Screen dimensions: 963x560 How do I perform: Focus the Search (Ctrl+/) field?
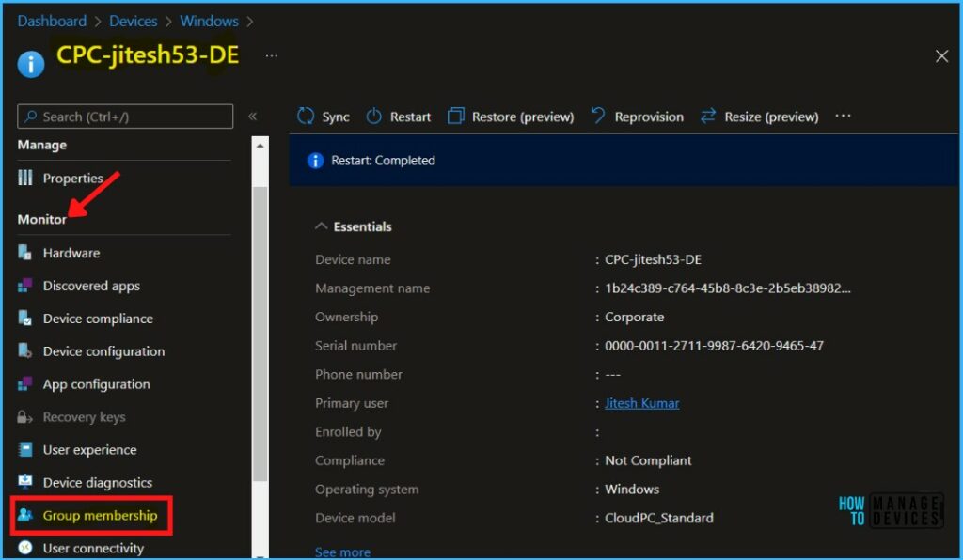125,117
